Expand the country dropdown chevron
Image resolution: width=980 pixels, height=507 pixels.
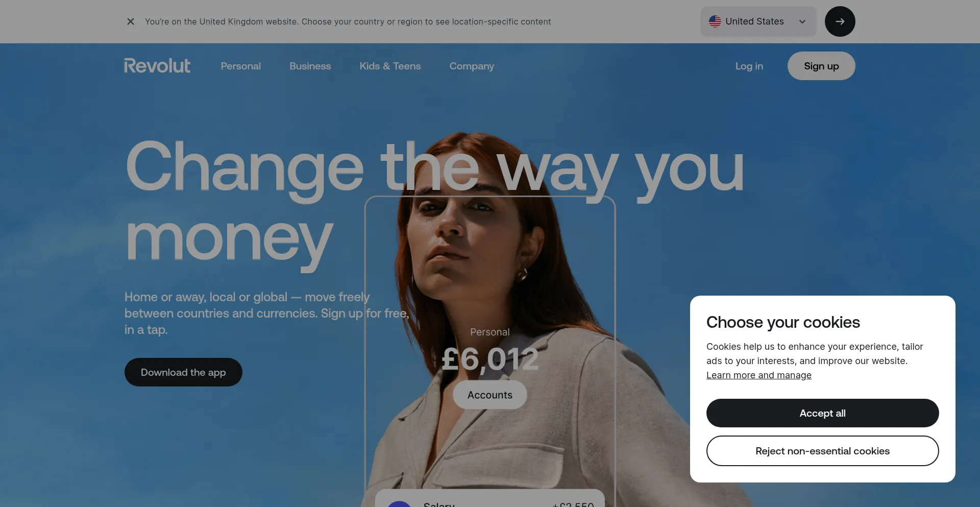tap(802, 21)
